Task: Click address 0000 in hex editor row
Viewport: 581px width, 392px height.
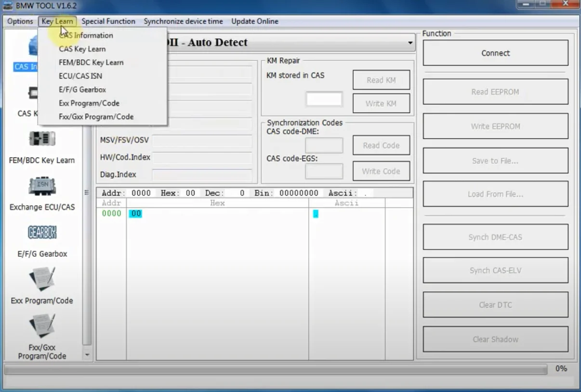Action: point(111,213)
